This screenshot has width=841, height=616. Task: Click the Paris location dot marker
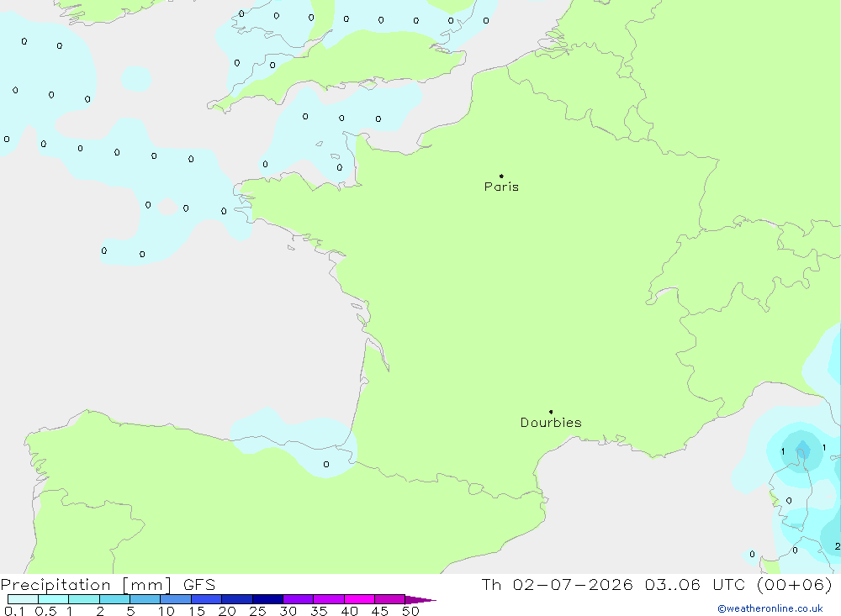pyautogui.click(x=501, y=176)
